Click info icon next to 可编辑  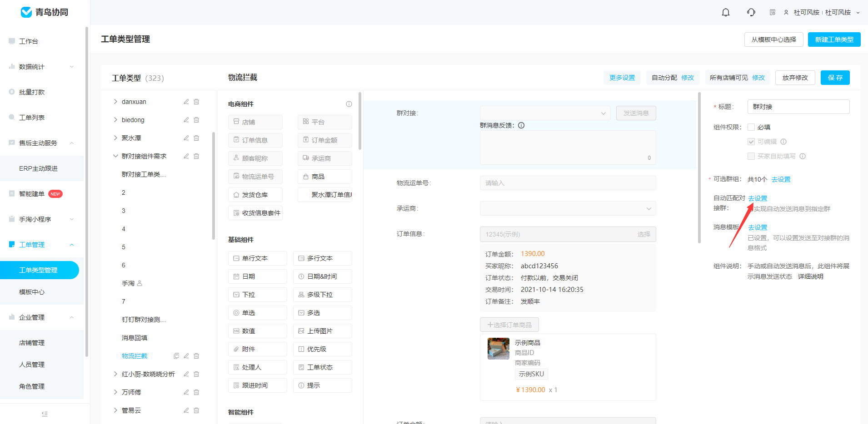(x=783, y=142)
